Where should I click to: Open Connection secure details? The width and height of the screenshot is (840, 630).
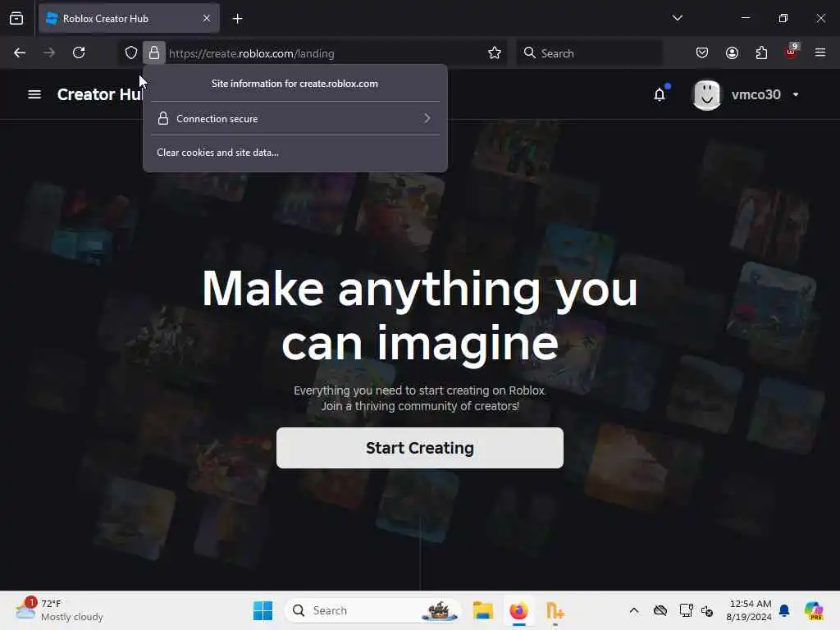(295, 118)
